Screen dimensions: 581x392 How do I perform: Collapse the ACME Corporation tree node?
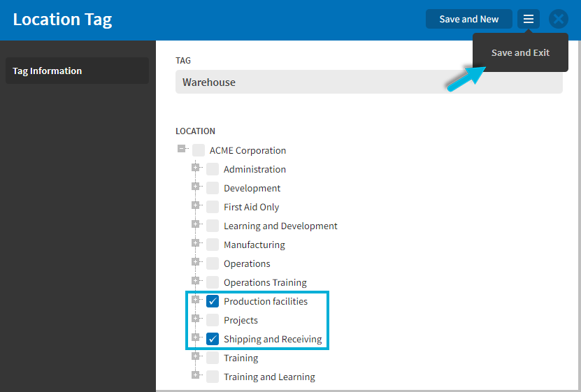pyautogui.click(x=181, y=148)
